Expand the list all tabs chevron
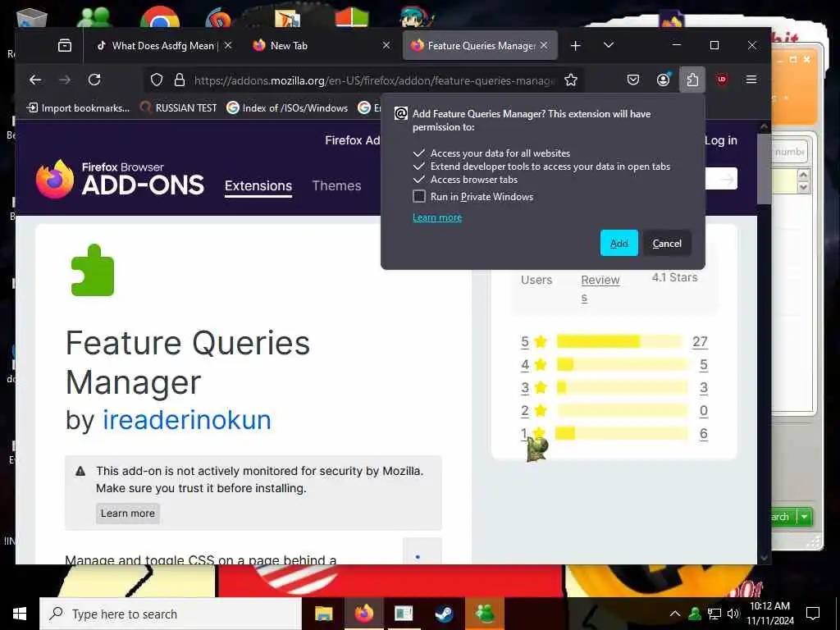 coord(608,45)
